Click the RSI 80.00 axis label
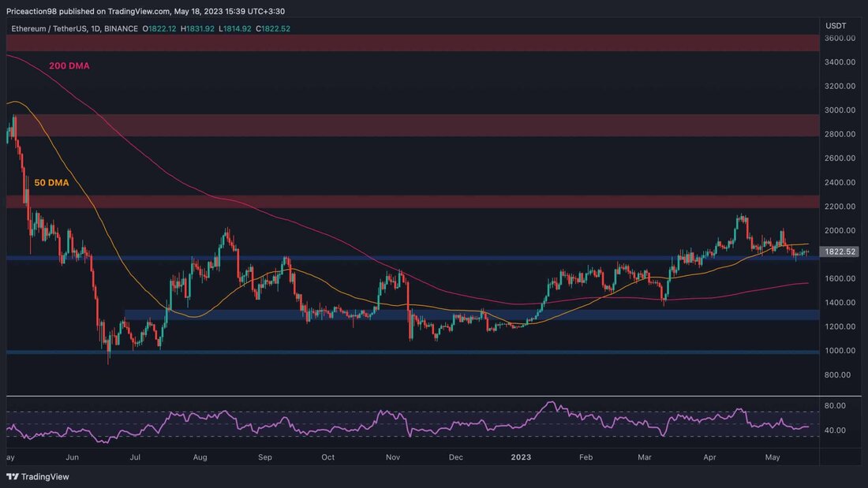The height and width of the screenshot is (488, 868). coord(835,406)
